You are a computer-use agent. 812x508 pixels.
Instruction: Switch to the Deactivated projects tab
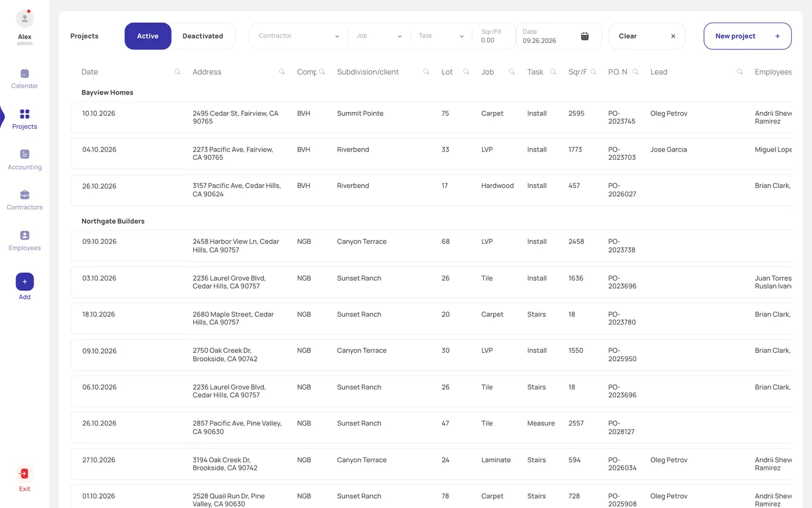[x=203, y=36]
